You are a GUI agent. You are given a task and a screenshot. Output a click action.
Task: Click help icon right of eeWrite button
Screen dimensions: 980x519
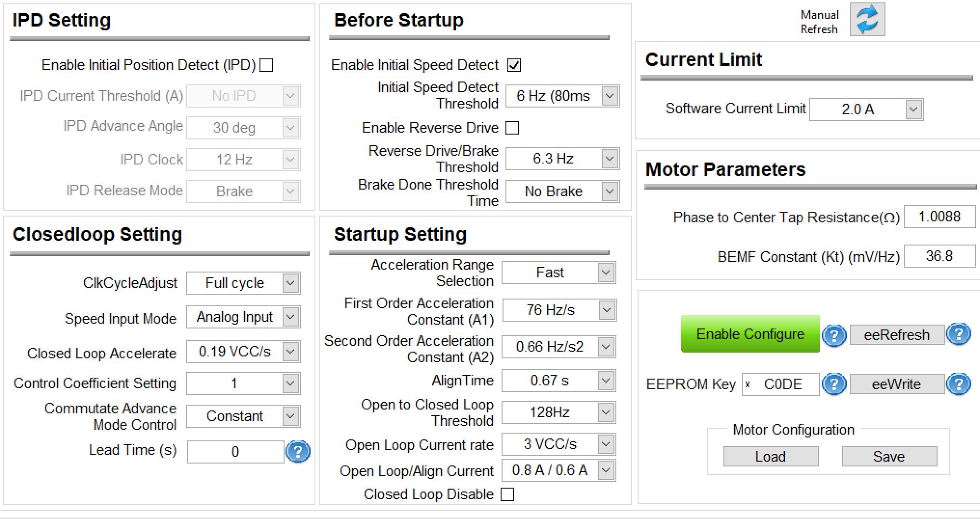(958, 384)
